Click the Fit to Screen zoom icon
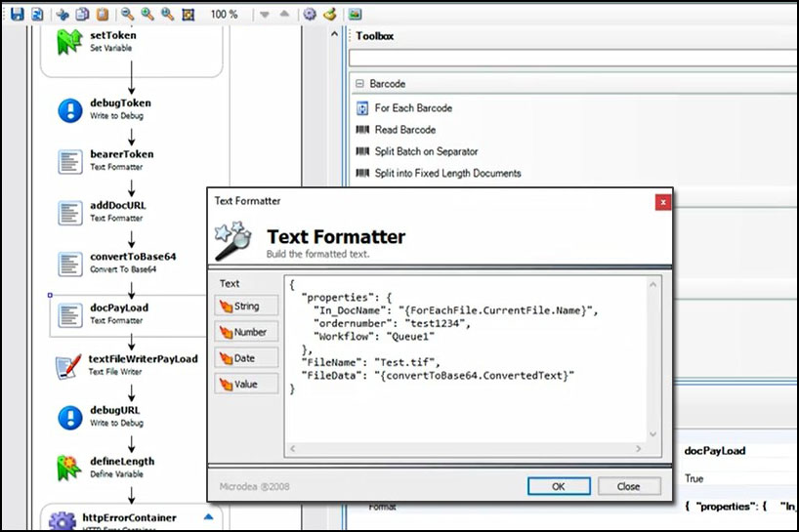Screen dimensions: 799x532 click(x=189, y=15)
